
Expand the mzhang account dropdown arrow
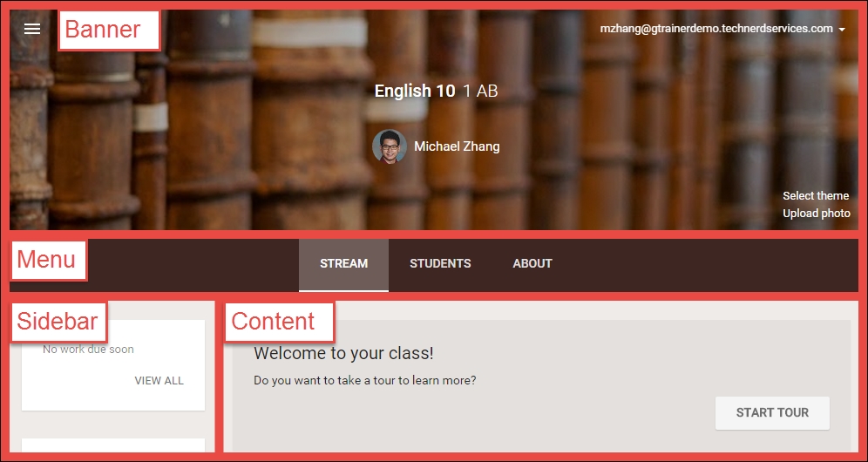click(x=842, y=30)
